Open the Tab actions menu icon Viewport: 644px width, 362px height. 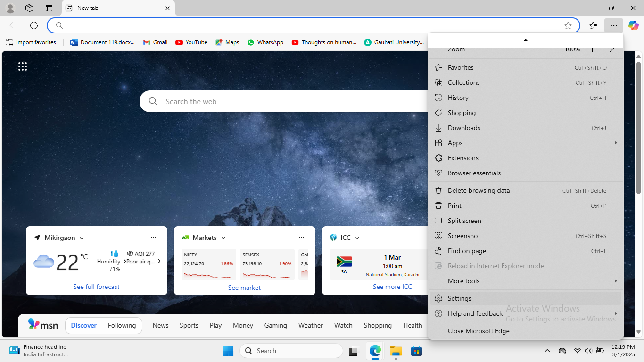pos(49,8)
